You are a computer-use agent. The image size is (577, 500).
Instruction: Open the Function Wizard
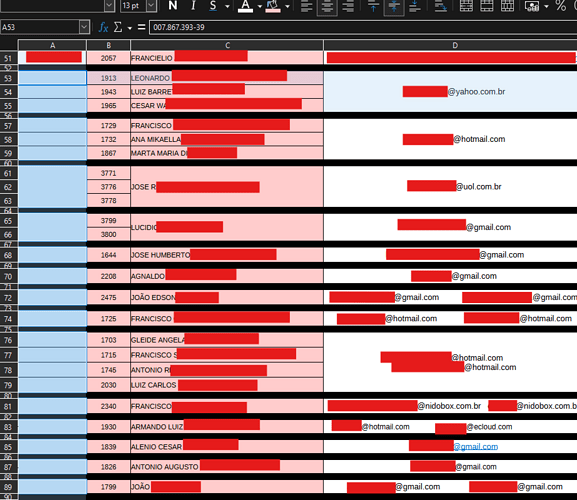pos(103,27)
